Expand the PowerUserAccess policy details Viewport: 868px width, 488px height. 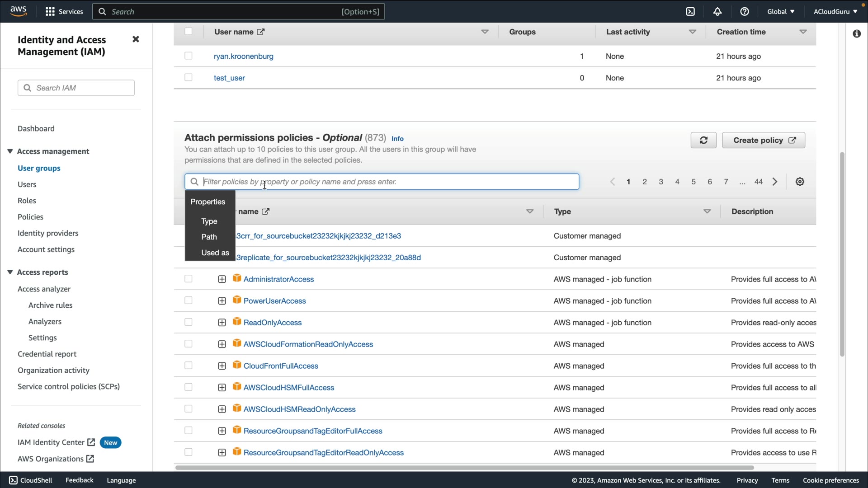pos(222,301)
